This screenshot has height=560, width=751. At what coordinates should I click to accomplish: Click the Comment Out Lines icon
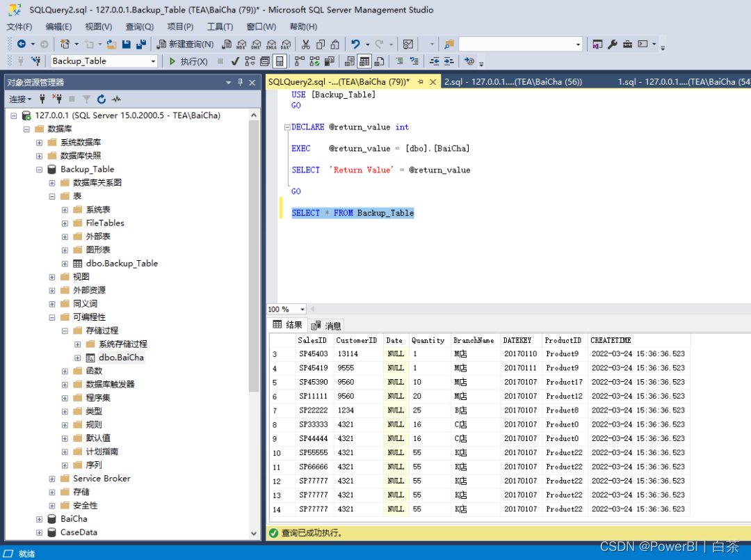[x=399, y=61]
